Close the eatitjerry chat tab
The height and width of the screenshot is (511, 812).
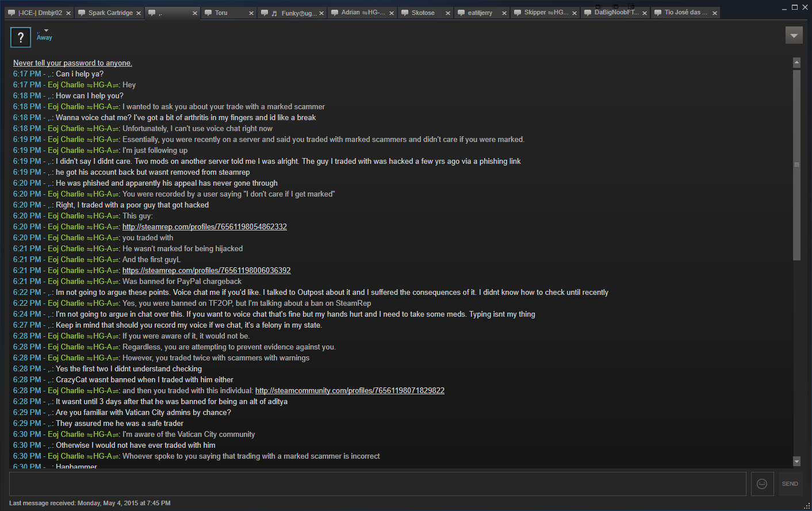tap(504, 13)
